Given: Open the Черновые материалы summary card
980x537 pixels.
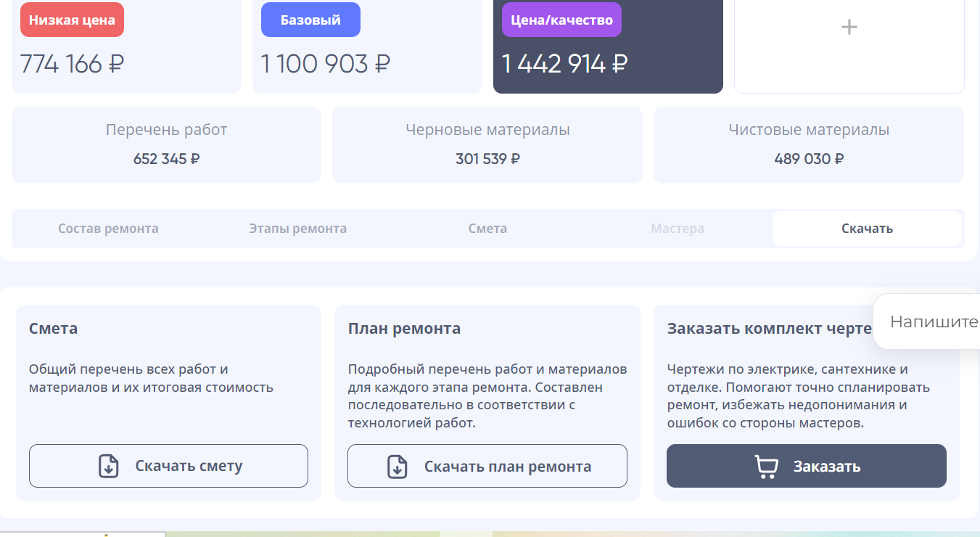Looking at the screenshot, I should click(x=487, y=145).
